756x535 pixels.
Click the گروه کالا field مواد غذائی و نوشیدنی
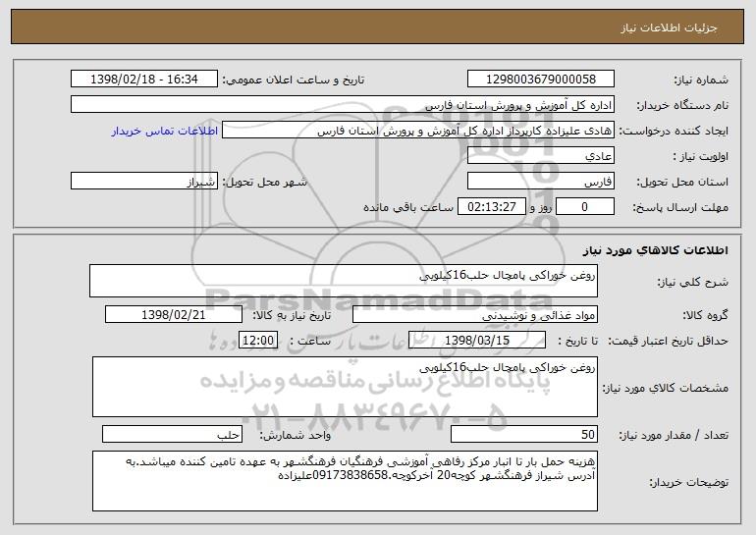[475, 315]
